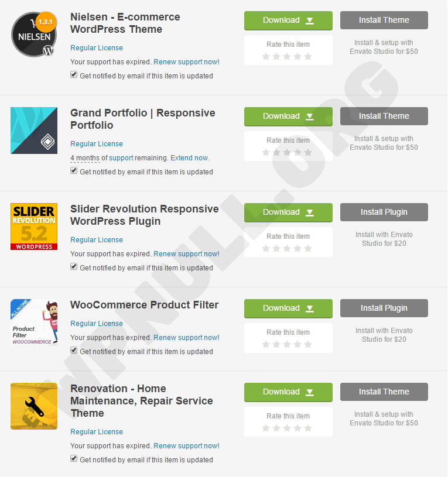Viewport: 448px width, 477px height.
Task: Open the Renovation wrench thumbnail icon
Action: pyautogui.click(x=34, y=406)
